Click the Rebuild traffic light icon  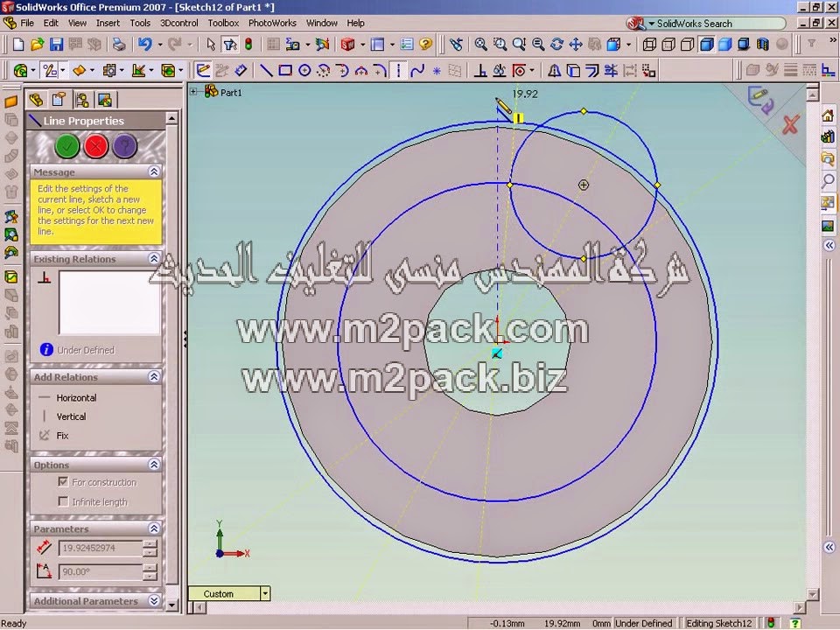248,44
